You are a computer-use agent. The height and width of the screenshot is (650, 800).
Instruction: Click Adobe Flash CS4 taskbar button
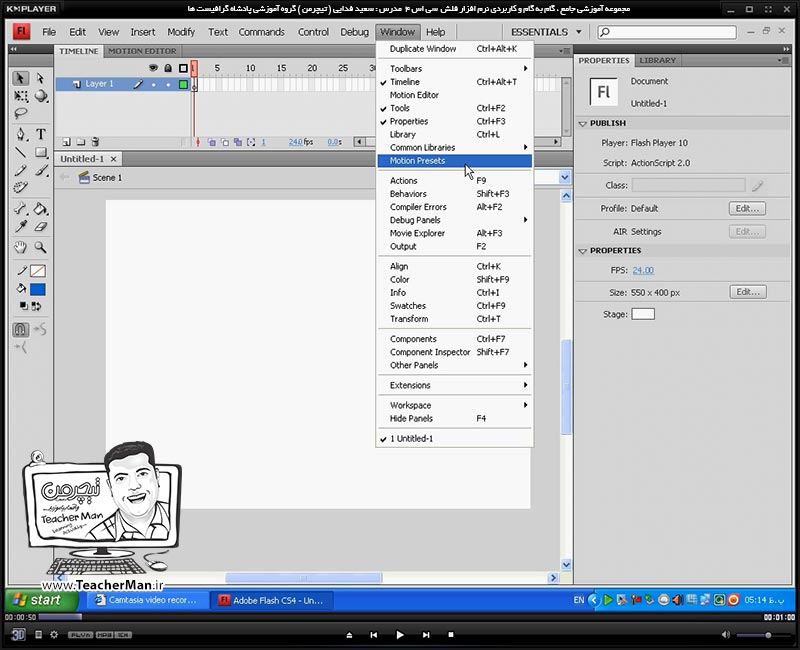coord(272,601)
